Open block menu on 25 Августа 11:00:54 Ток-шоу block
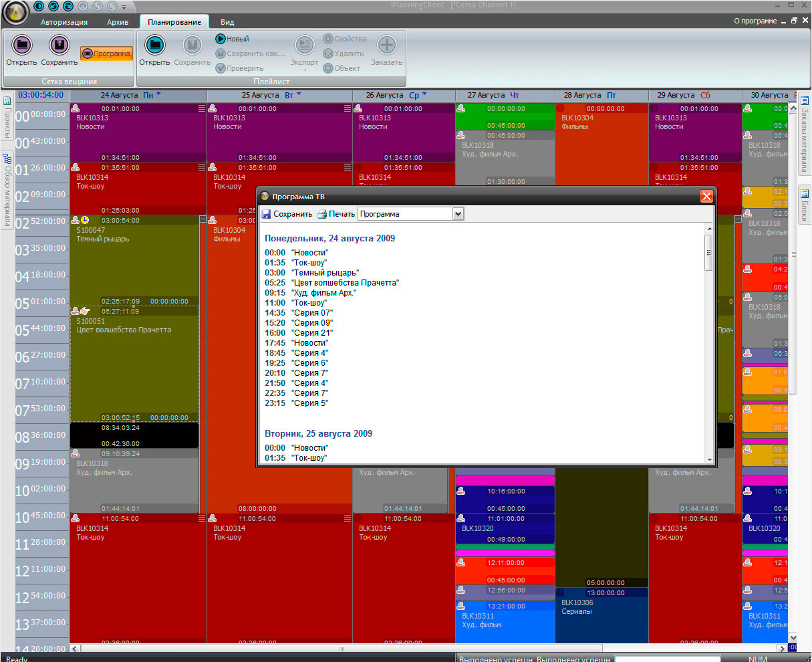 [348, 518]
